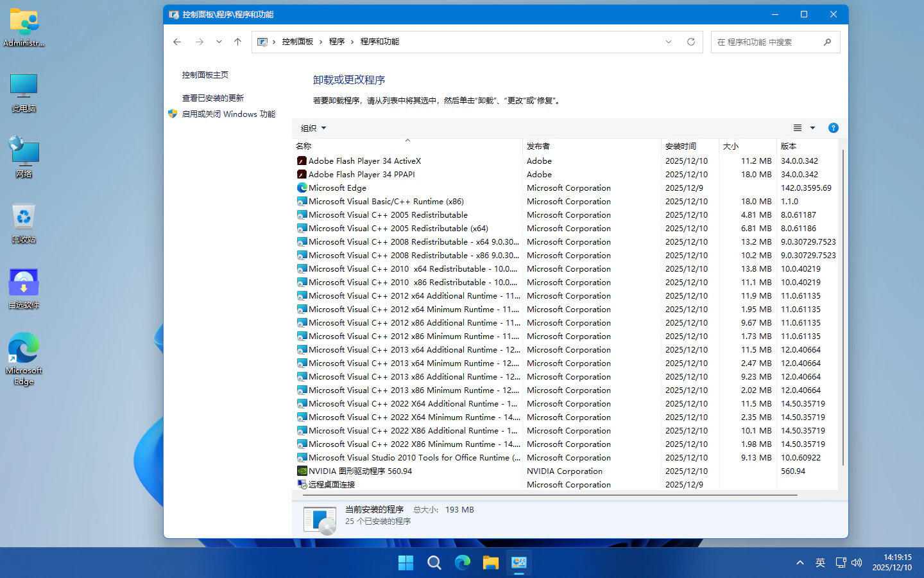Open the Windows Start menu
924x578 pixels.
pyautogui.click(x=406, y=563)
